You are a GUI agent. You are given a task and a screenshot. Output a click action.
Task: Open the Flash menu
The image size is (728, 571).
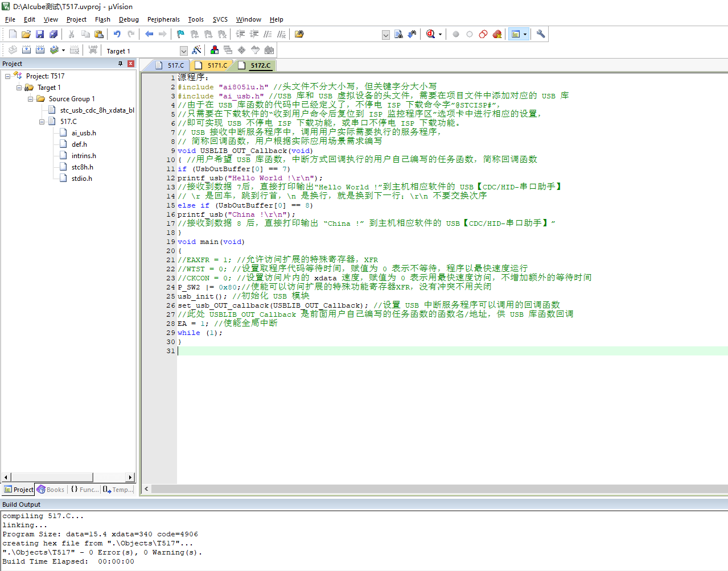coord(102,19)
